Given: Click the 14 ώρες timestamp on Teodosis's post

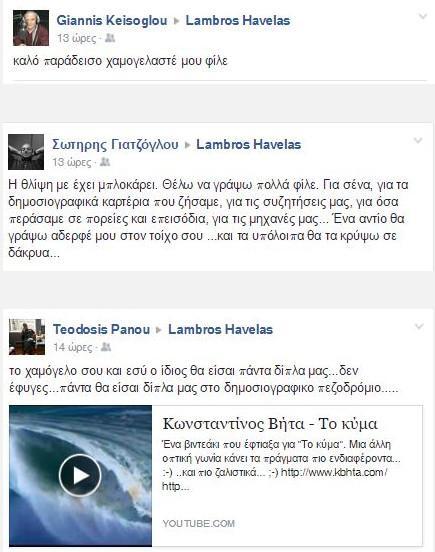Looking at the screenshot, I should coord(73,347).
